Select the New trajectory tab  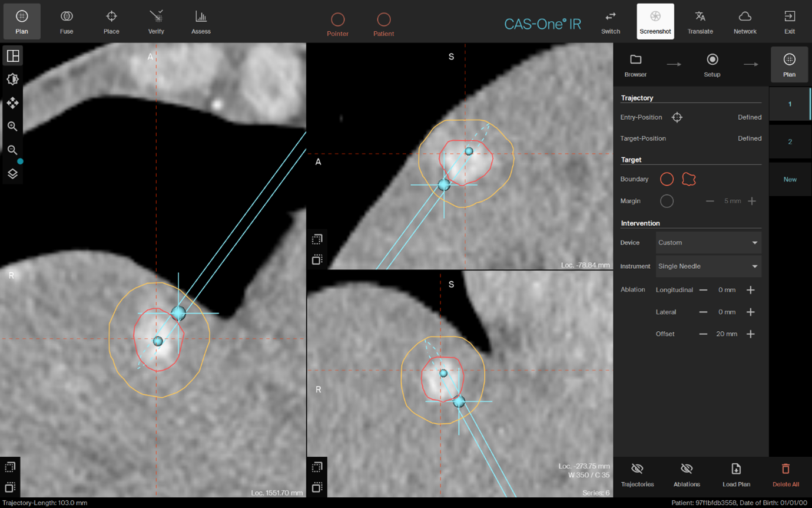789,179
